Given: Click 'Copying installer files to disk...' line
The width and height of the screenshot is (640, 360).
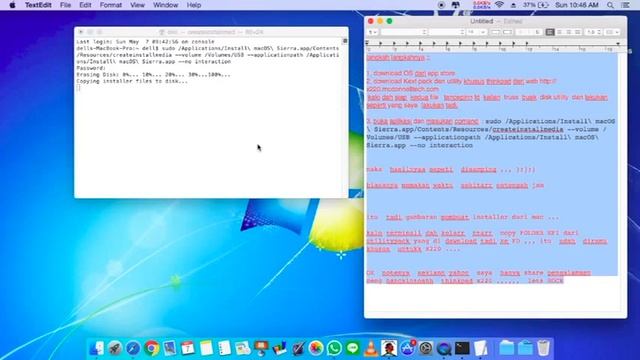Looking at the screenshot, I should [132, 81].
